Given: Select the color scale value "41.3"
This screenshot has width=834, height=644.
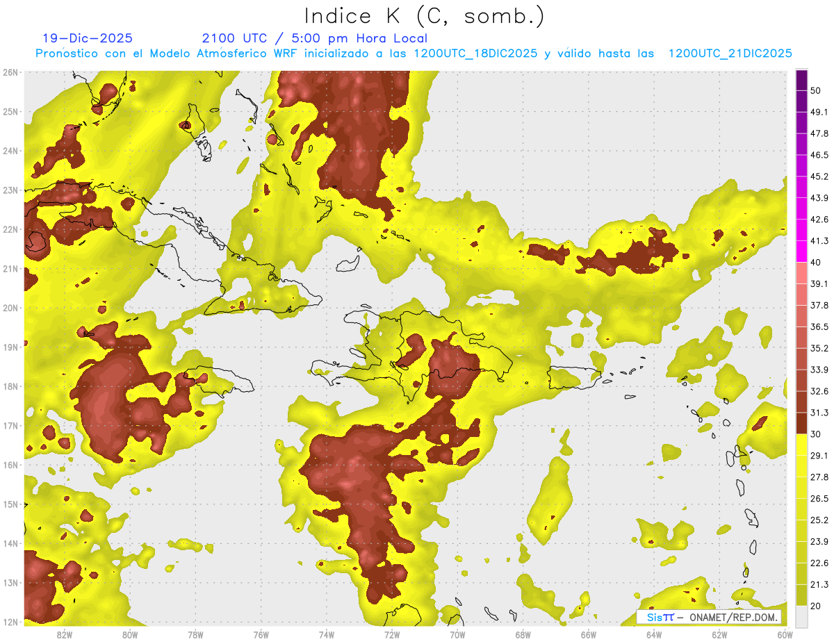Looking at the screenshot, I should pyautogui.click(x=819, y=241).
